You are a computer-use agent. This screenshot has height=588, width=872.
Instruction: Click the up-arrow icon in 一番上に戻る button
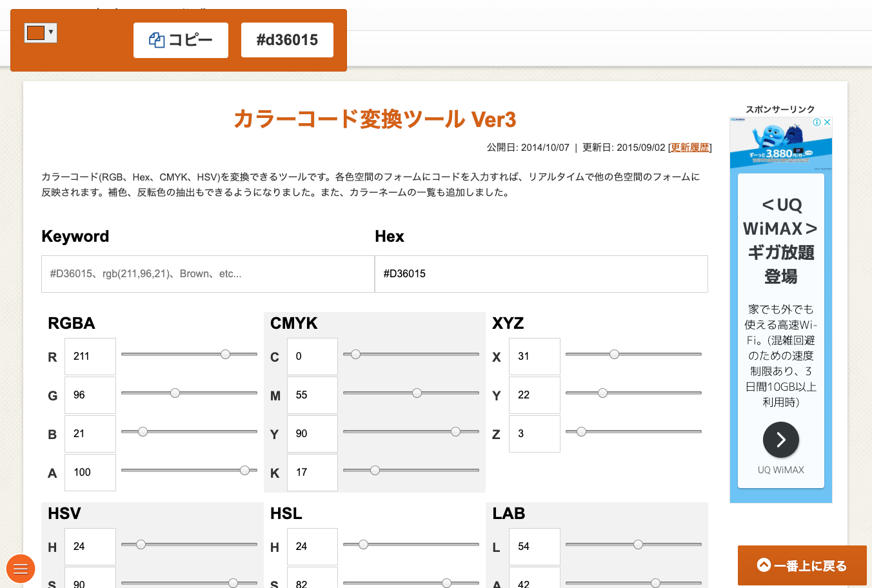point(765,565)
